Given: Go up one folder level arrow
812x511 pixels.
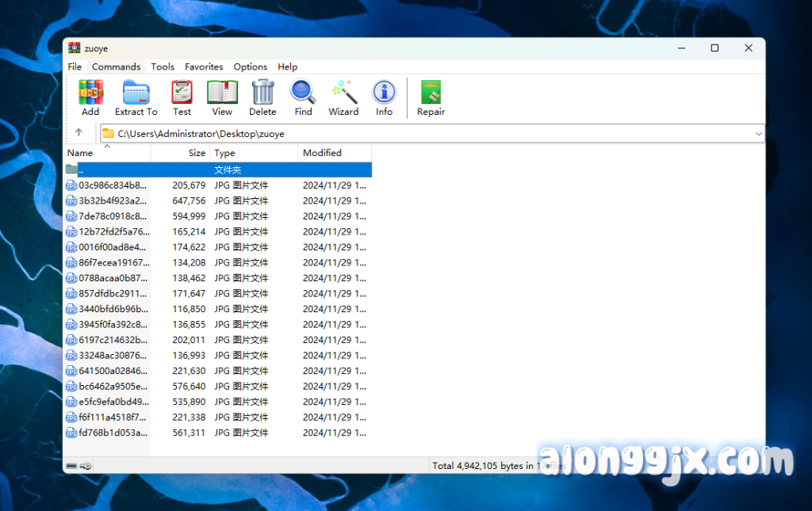Looking at the screenshot, I should (79, 133).
